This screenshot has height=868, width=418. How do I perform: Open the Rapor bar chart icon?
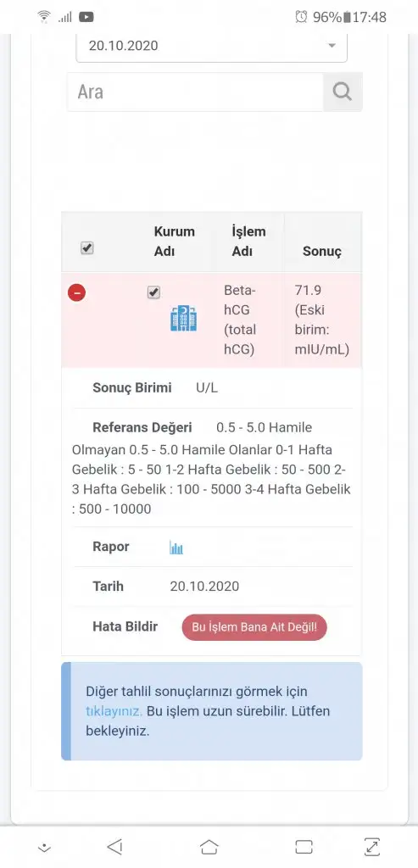click(x=176, y=548)
